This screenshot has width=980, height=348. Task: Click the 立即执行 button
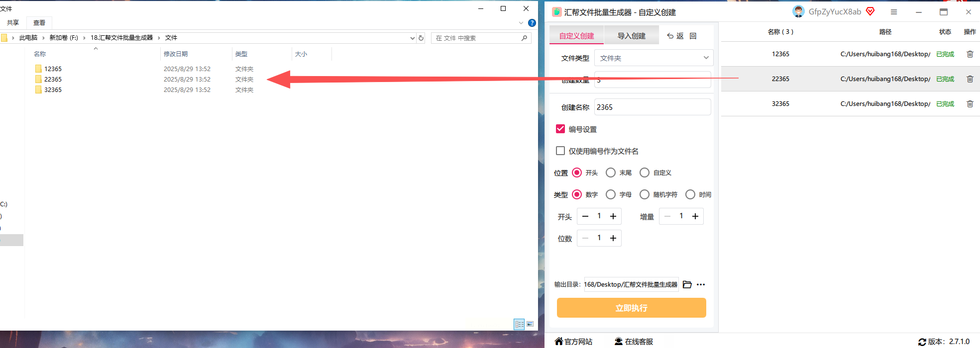631,308
